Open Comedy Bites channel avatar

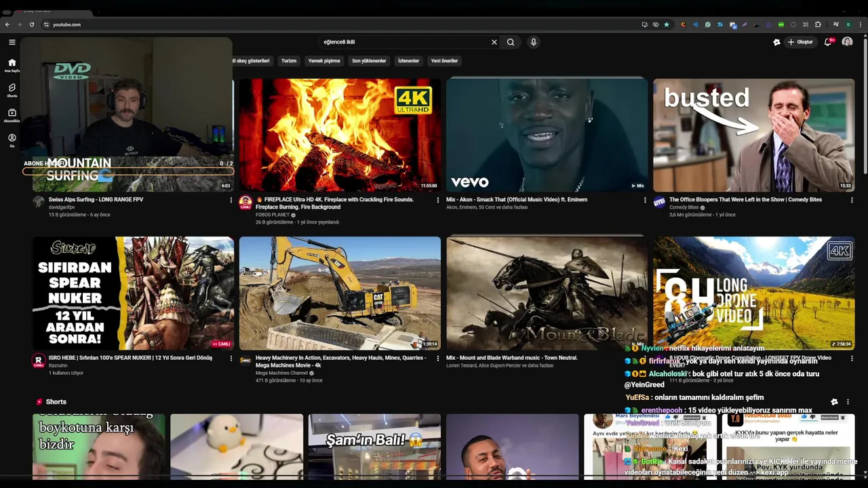pyautogui.click(x=659, y=203)
